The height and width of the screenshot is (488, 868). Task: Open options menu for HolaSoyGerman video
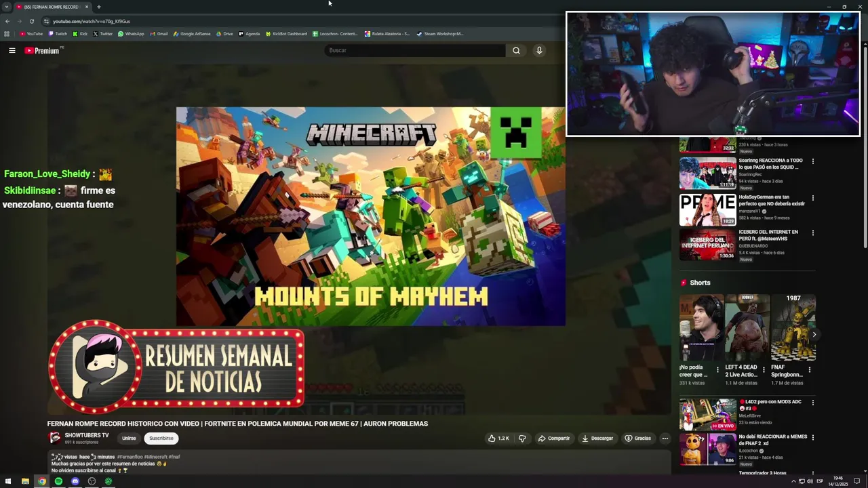coord(812,198)
